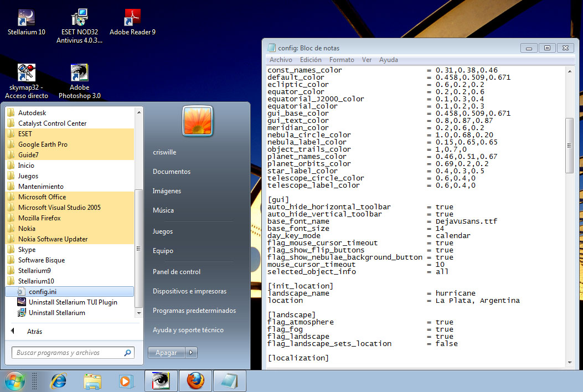The height and width of the screenshot is (392, 583).
Task: Open Internet Explorer from the taskbar
Action: coord(58,381)
